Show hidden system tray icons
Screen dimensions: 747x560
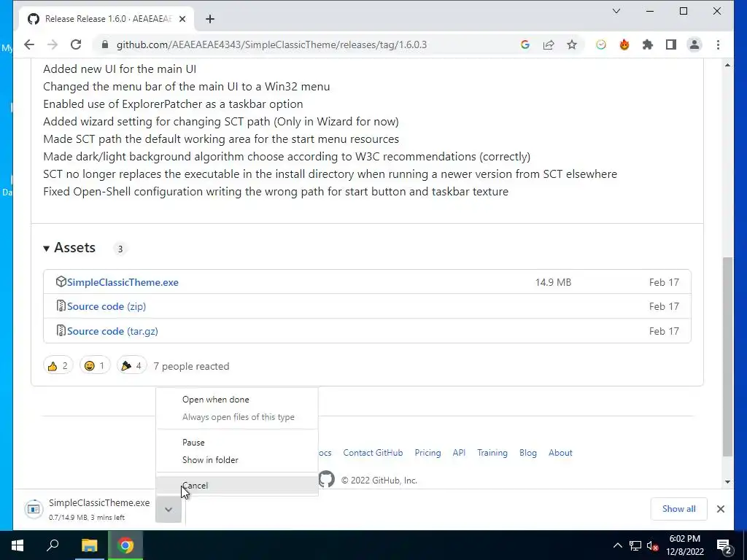click(617, 545)
